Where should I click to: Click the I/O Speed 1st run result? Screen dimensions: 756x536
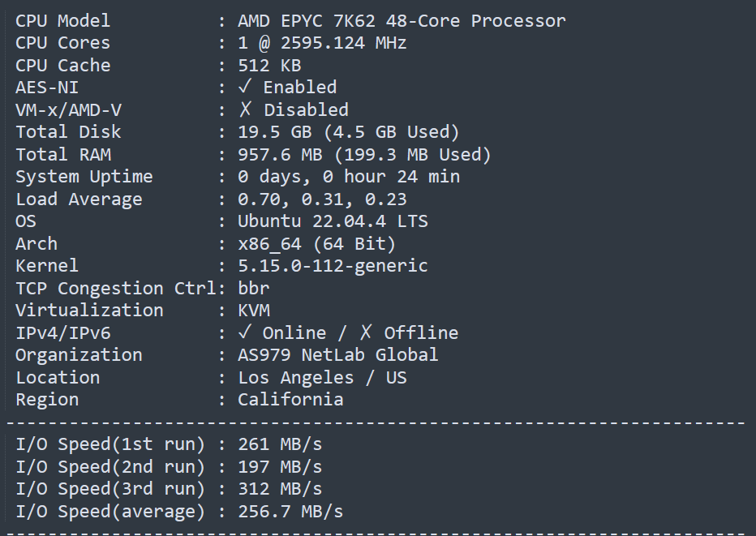click(280, 444)
